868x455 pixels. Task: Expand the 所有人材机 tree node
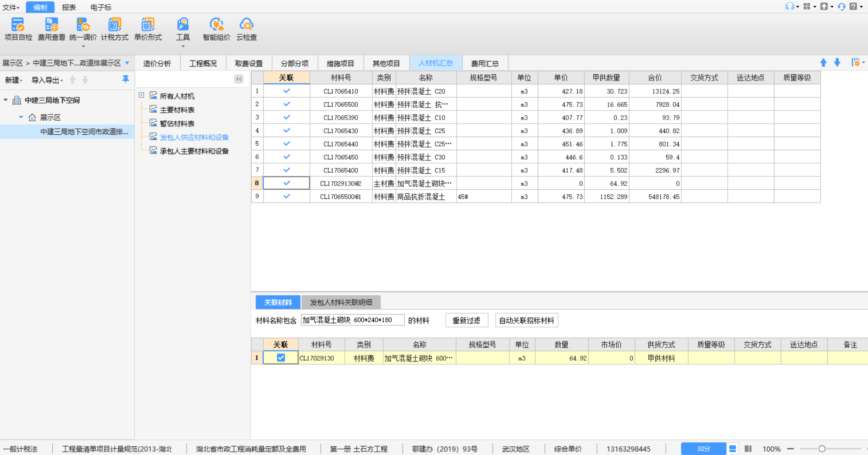pos(142,95)
